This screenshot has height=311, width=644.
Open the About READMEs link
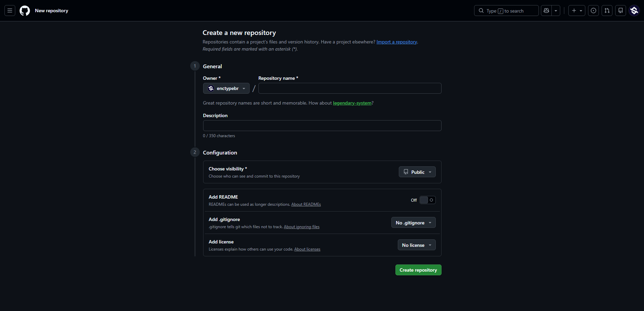306,204
